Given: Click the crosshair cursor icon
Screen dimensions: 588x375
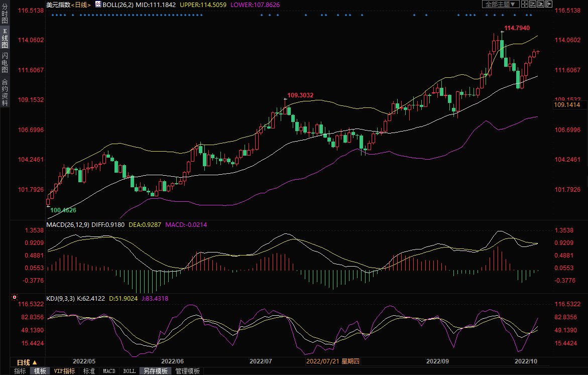Looking at the screenshot, I should pos(525,4).
